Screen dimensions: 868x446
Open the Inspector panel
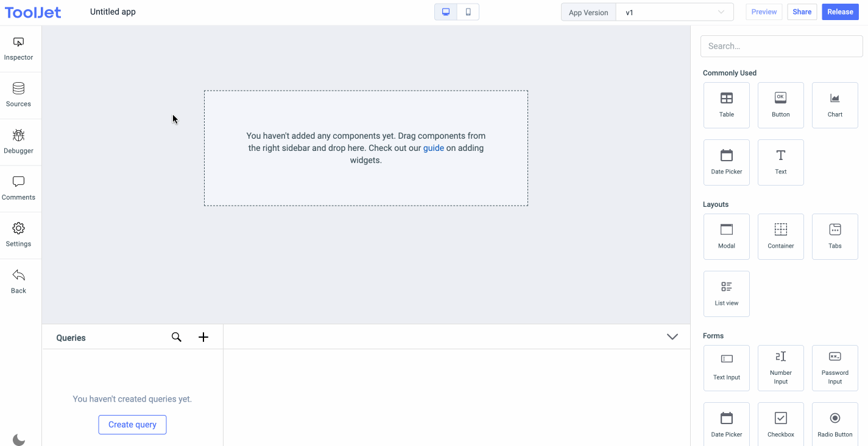(19, 49)
